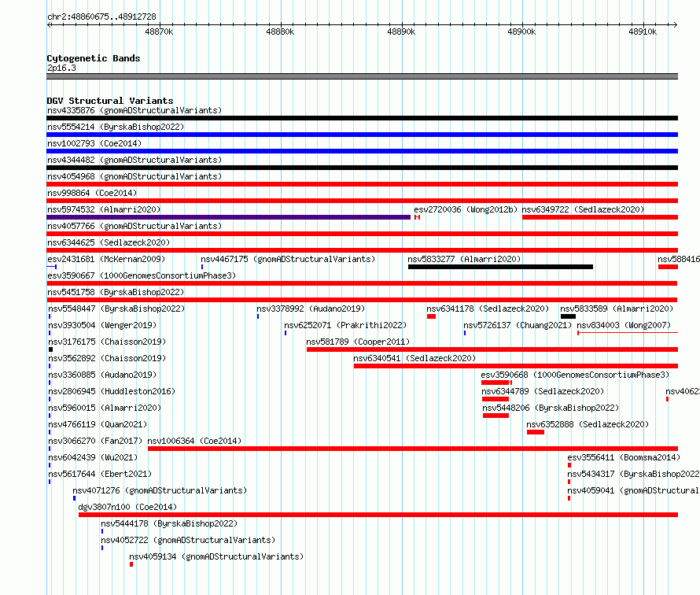The width and height of the screenshot is (700, 595).
Task: Click the red bar for nsv6349722
Action: 600,217
